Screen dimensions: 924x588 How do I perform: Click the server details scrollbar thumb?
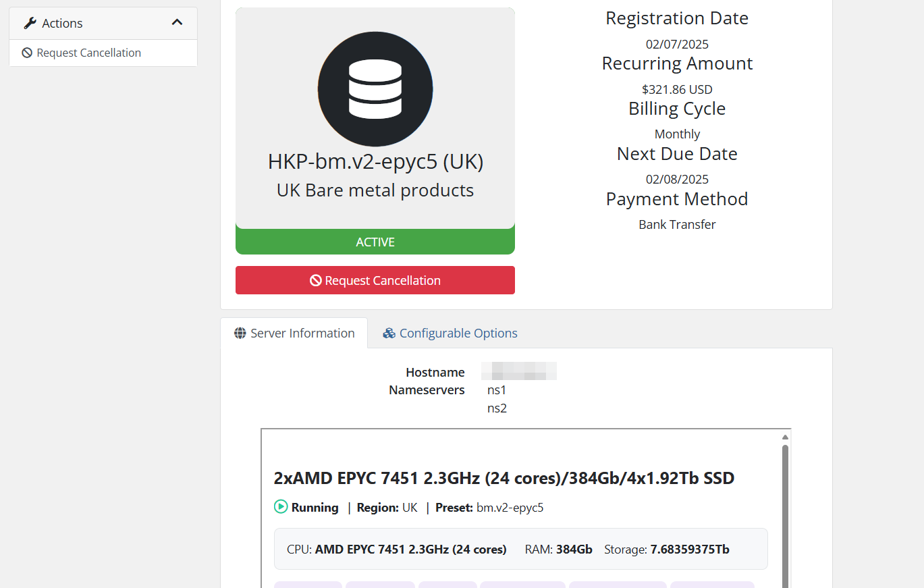785,513
